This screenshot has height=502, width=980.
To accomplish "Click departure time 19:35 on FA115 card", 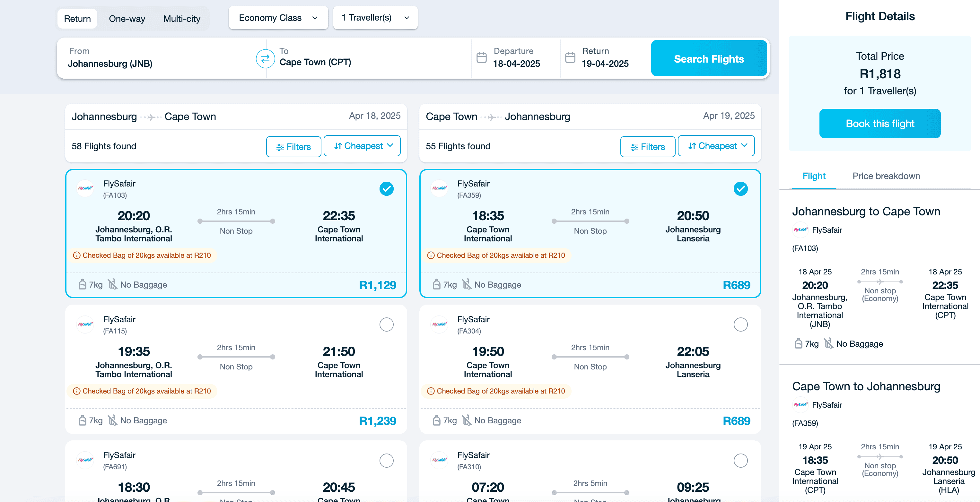I will click(x=134, y=351).
